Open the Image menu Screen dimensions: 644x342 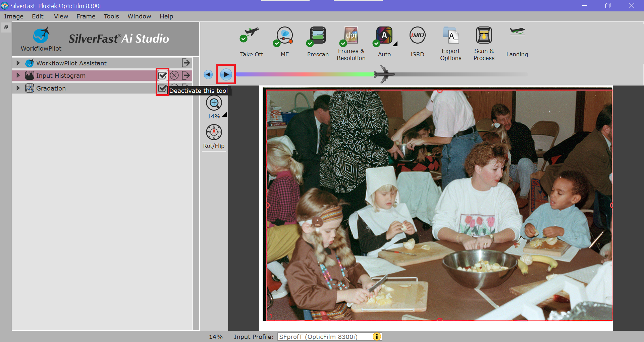pyautogui.click(x=14, y=16)
